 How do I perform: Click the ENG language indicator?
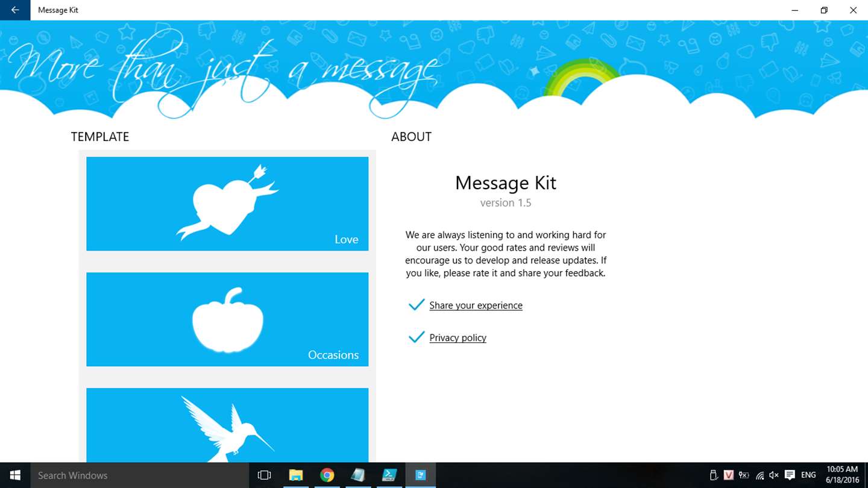pyautogui.click(x=808, y=475)
